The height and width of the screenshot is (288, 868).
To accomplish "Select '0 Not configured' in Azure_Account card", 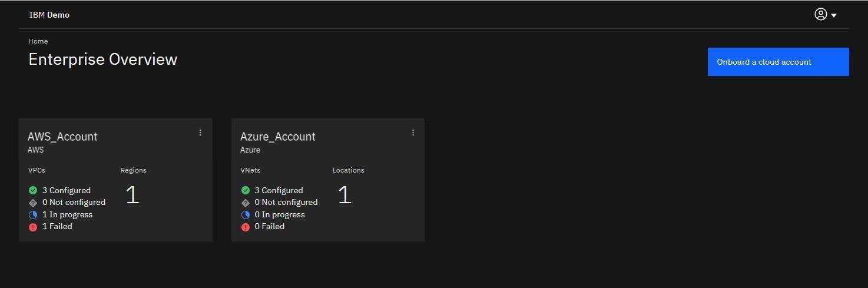I will click(286, 202).
